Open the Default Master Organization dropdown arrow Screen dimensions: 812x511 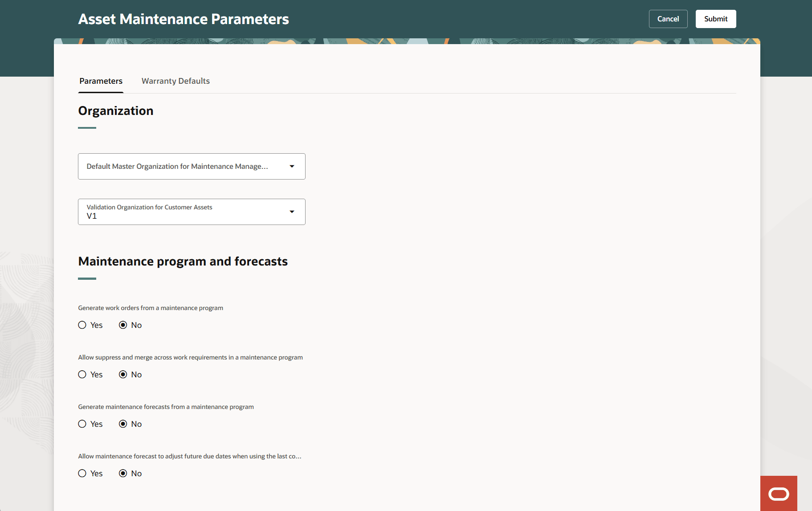[292, 166]
